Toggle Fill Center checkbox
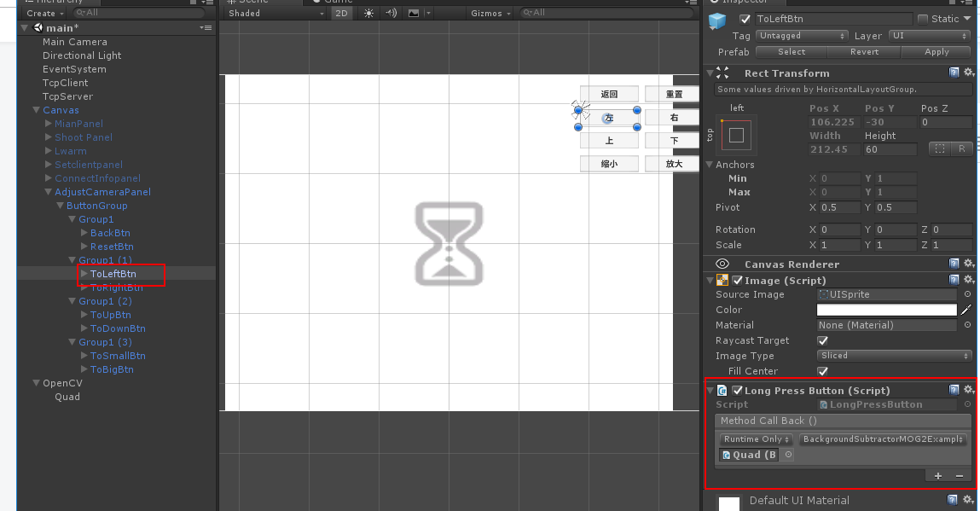980x511 pixels. click(822, 372)
